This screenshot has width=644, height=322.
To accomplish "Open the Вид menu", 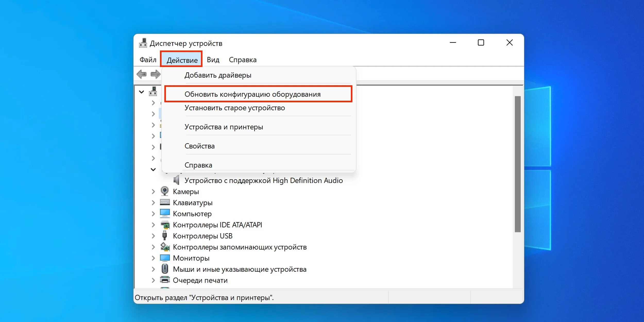I will (x=213, y=60).
